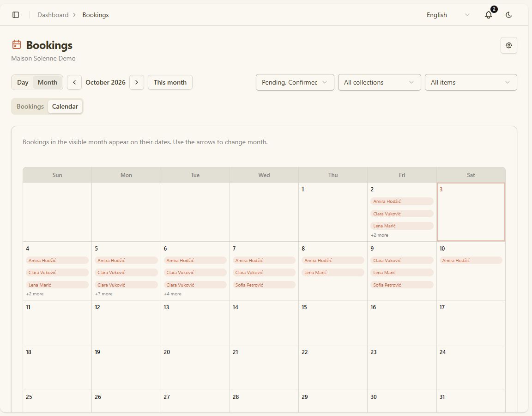The image size is (532, 416).
Task: Open the English language dropdown
Action: pyautogui.click(x=448, y=15)
